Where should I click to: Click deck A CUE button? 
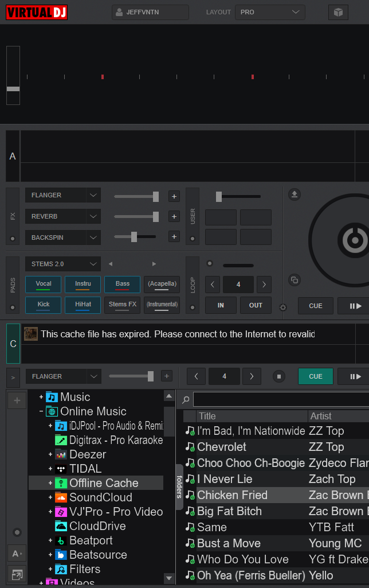316,306
